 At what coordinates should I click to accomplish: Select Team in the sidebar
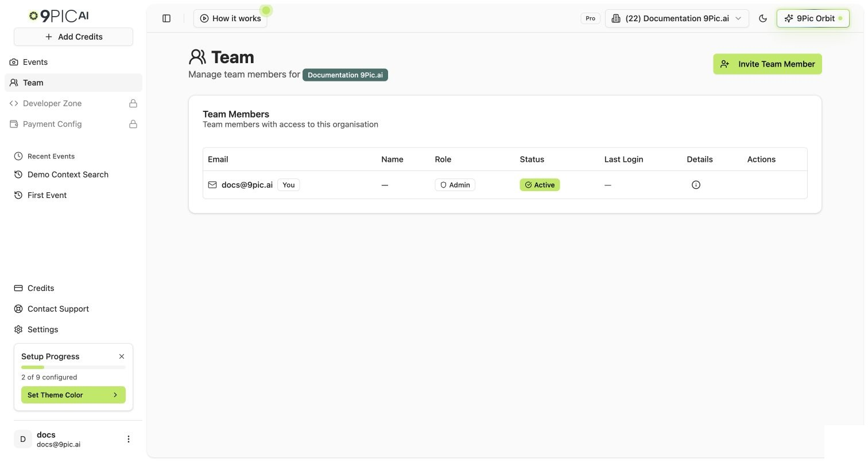coord(73,83)
